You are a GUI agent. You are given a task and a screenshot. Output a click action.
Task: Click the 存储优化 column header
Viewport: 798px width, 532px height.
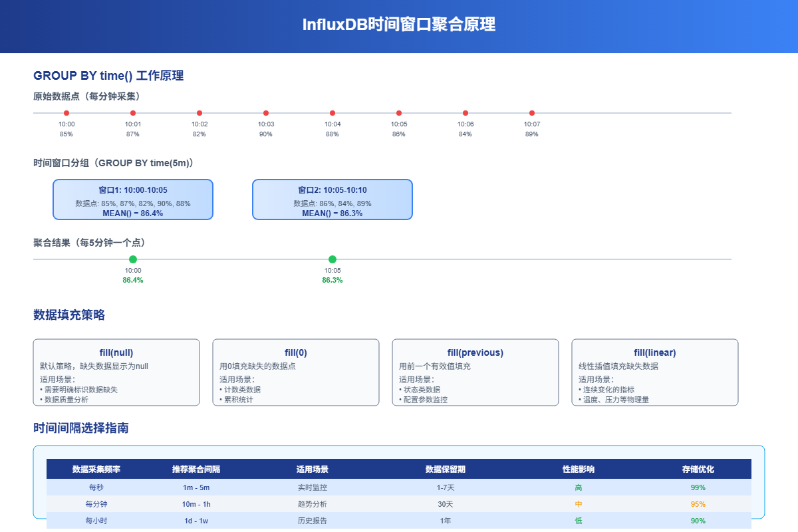point(698,469)
